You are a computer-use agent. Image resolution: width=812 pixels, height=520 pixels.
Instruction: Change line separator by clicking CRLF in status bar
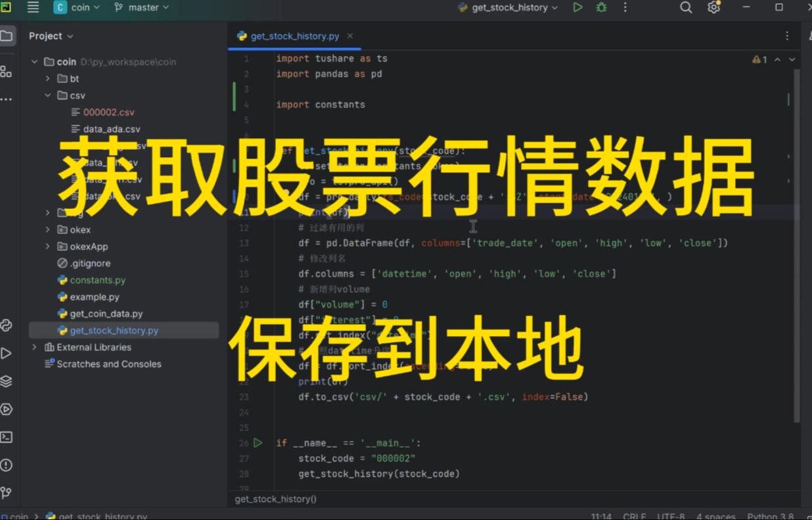634,516
